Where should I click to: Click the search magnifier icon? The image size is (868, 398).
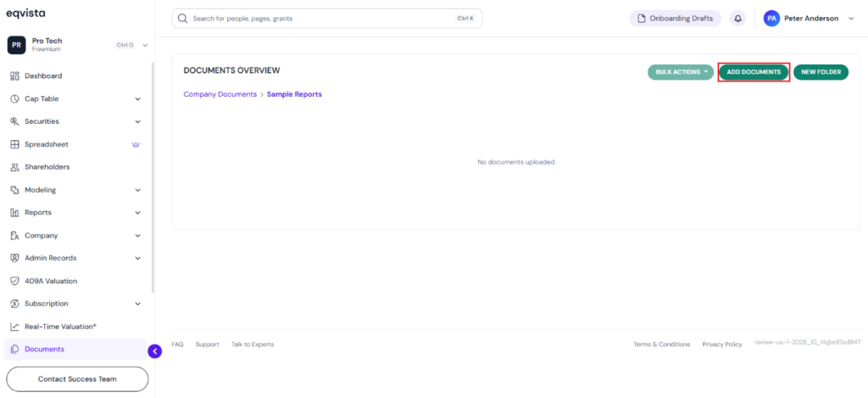(x=183, y=19)
